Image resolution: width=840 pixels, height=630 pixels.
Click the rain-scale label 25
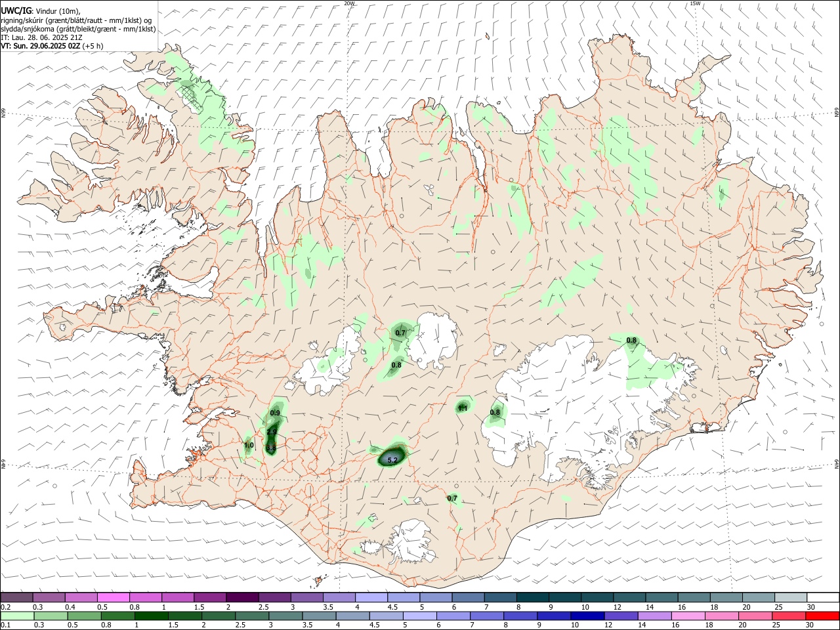[776, 625]
